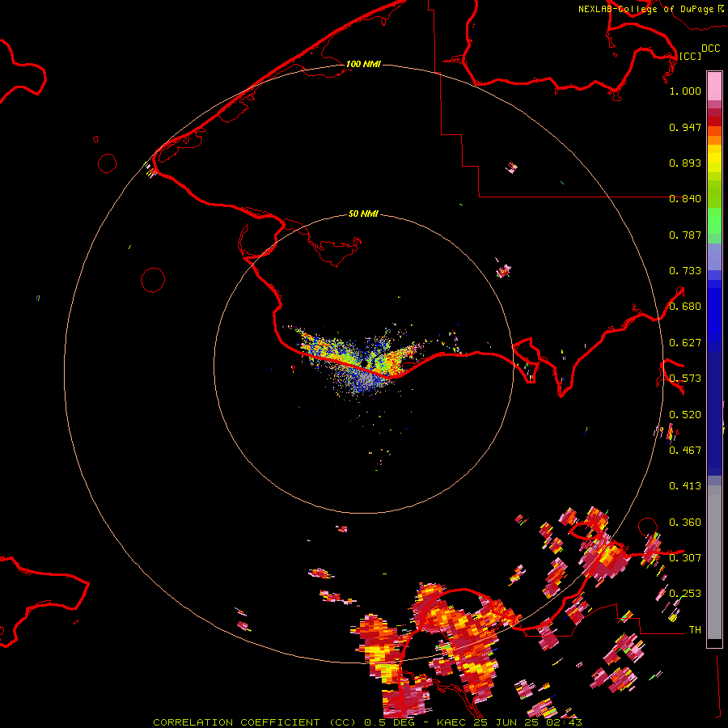Click the DCC label above the color bar
This screenshot has width=728, height=728.
(x=710, y=49)
